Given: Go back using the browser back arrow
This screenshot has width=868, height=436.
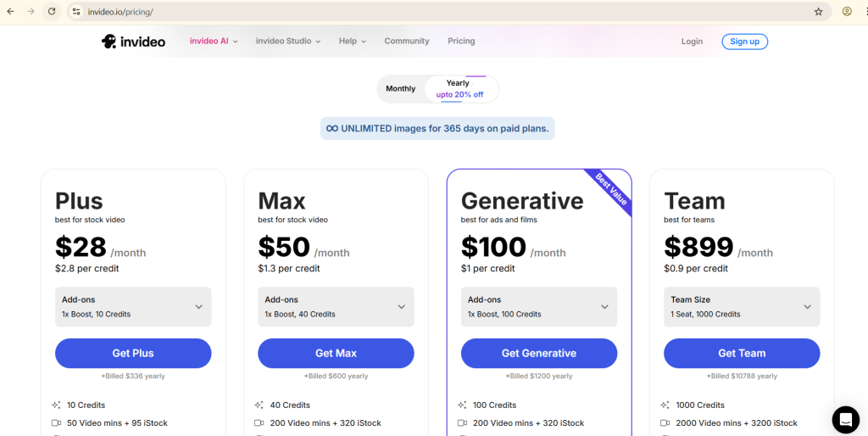Looking at the screenshot, I should (10, 12).
